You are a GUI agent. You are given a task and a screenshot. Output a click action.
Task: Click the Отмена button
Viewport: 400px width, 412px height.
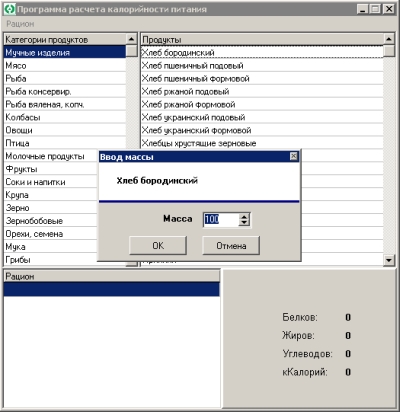tap(231, 246)
